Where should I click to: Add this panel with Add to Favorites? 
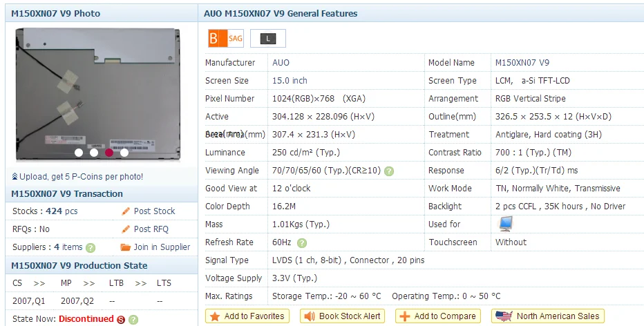(x=247, y=316)
